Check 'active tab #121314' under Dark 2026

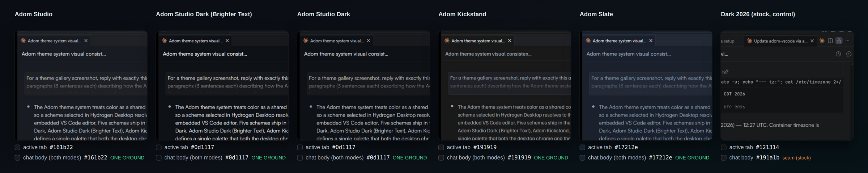[723, 147]
